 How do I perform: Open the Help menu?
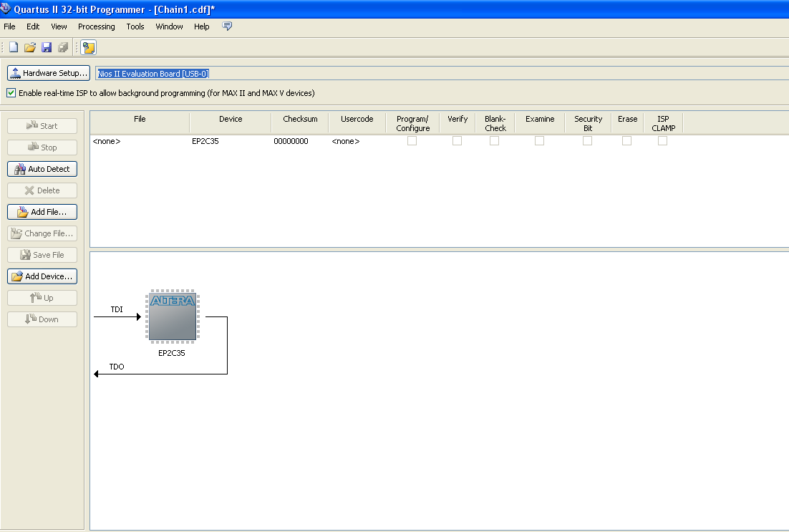click(202, 26)
